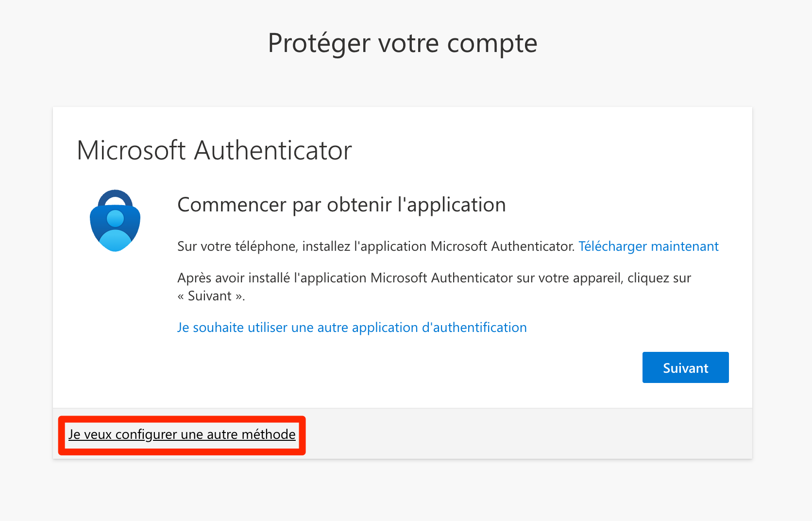This screenshot has height=521, width=812.
Task: Open the "Télécharger maintenant" download link
Action: 648,246
